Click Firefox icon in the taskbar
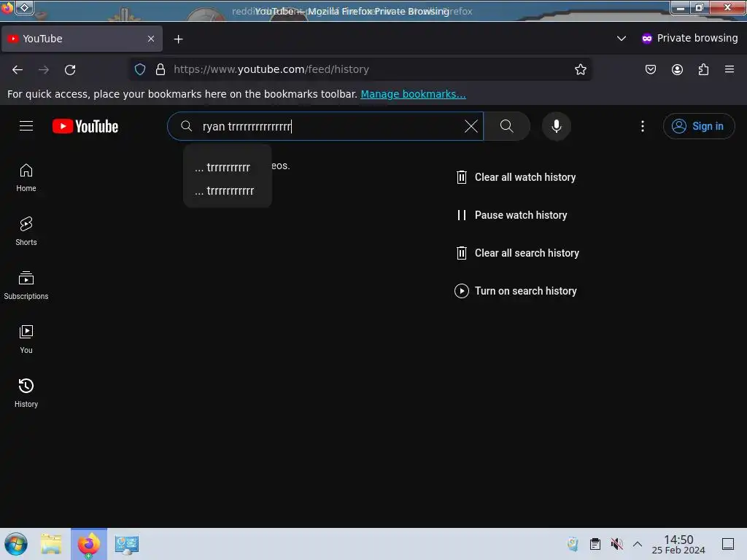747x560 pixels. pyautogui.click(x=88, y=544)
